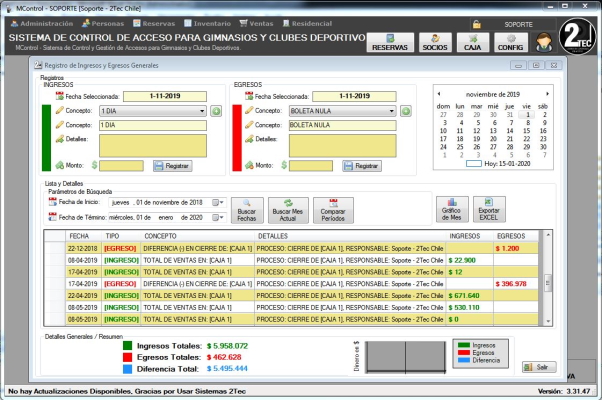Click the Registro window title icon

pos(38,65)
